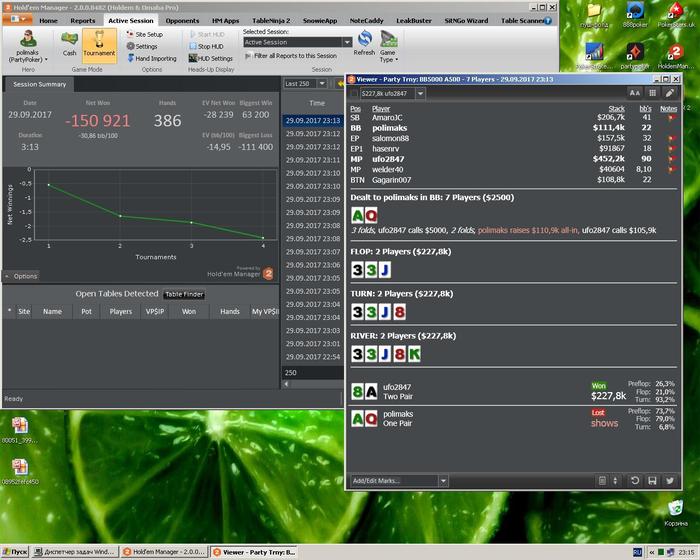
Task: Open Game Type dropdown
Action: 388,46
